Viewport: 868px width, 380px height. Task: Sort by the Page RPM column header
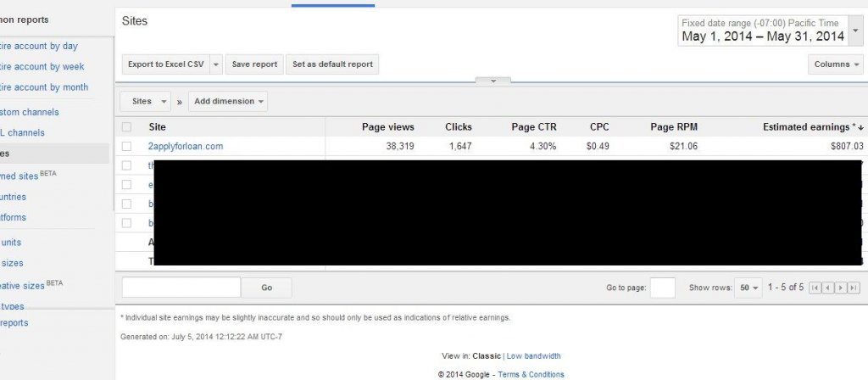click(674, 127)
